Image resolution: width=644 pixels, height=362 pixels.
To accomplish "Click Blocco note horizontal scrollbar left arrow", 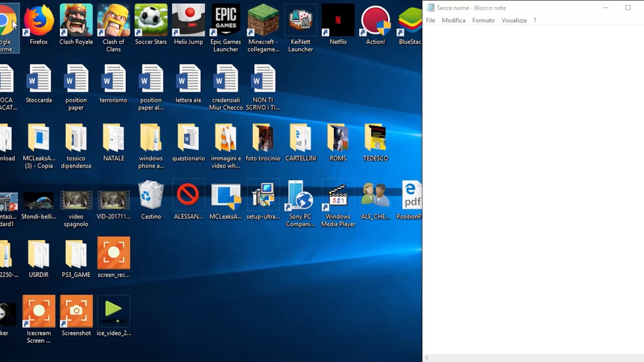I will [427, 358].
